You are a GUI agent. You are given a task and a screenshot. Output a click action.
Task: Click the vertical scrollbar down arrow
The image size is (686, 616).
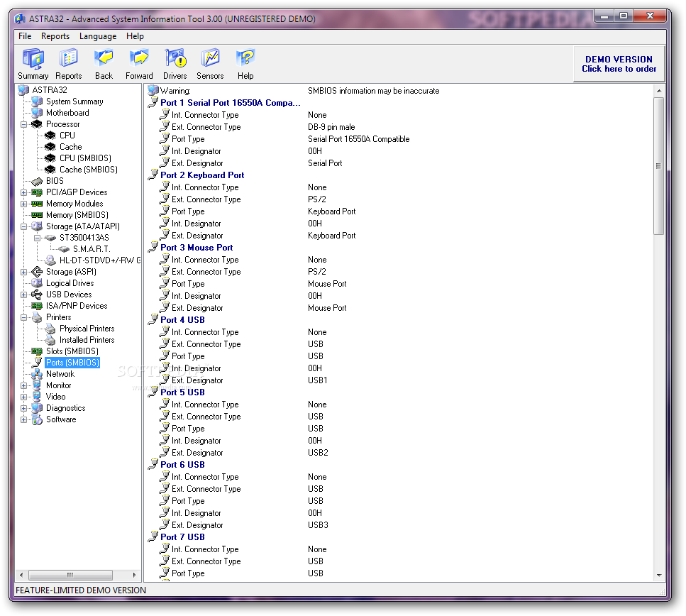659,575
